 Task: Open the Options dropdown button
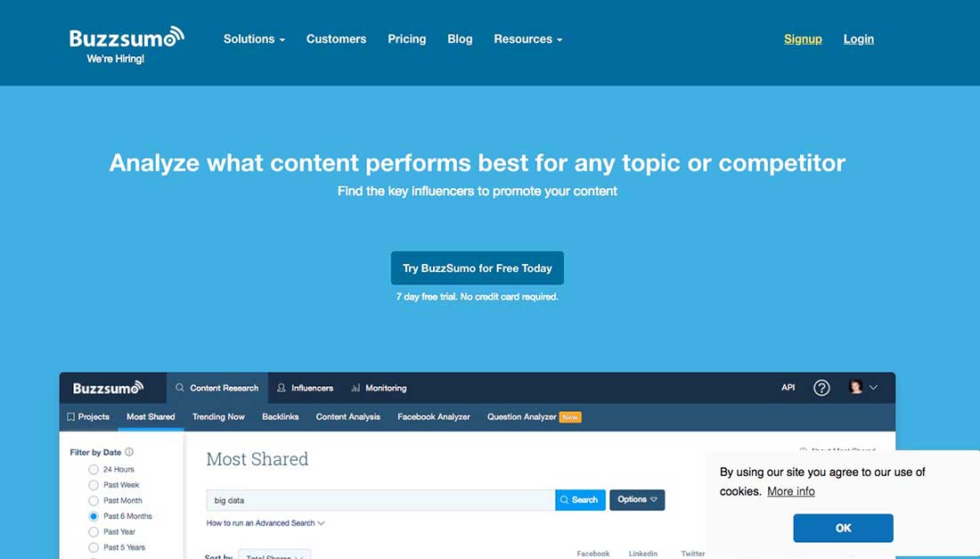[x=637, y=499]
